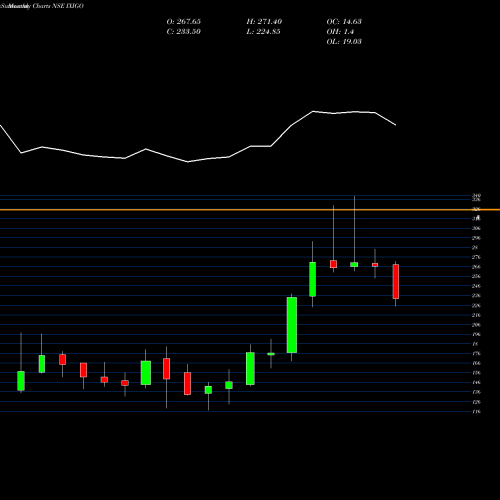Click the close price value C: 233.50

point(184,32)
